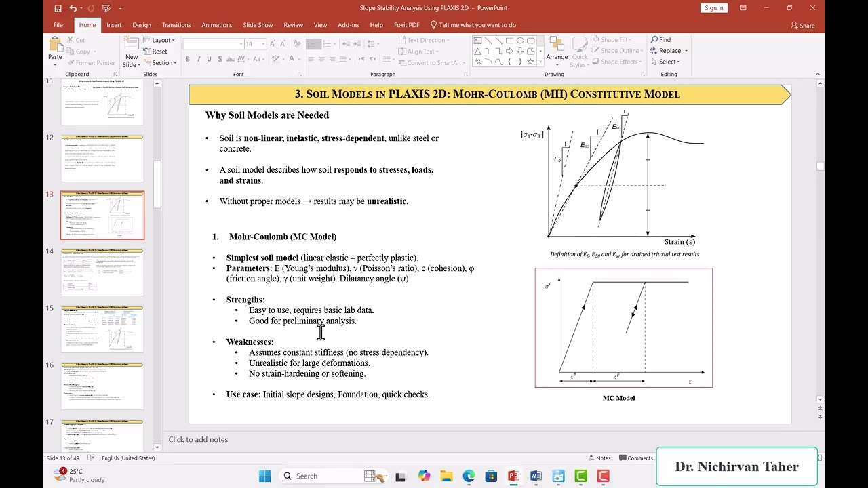This screenshot has width=868, height=488.
Task: Open font color dropdown arrow
Action: (299, 59)
